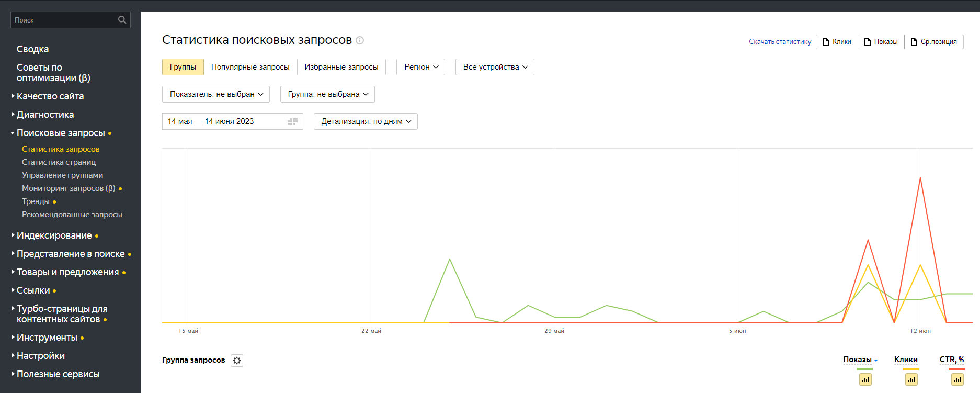Image resolution: width=980 pixels, height=393 pixels.
Task: Switch to the Избранные запросы tab
Action: click(x=341, y=67)
